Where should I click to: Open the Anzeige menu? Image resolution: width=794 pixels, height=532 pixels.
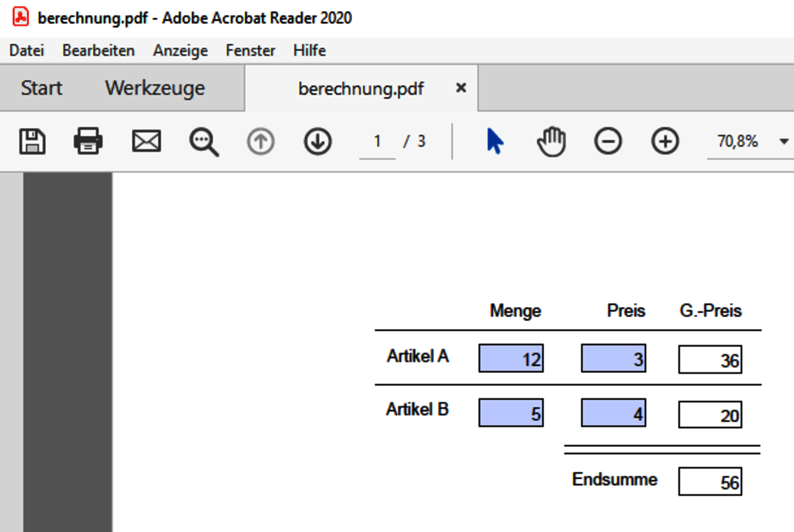point(180,50)
